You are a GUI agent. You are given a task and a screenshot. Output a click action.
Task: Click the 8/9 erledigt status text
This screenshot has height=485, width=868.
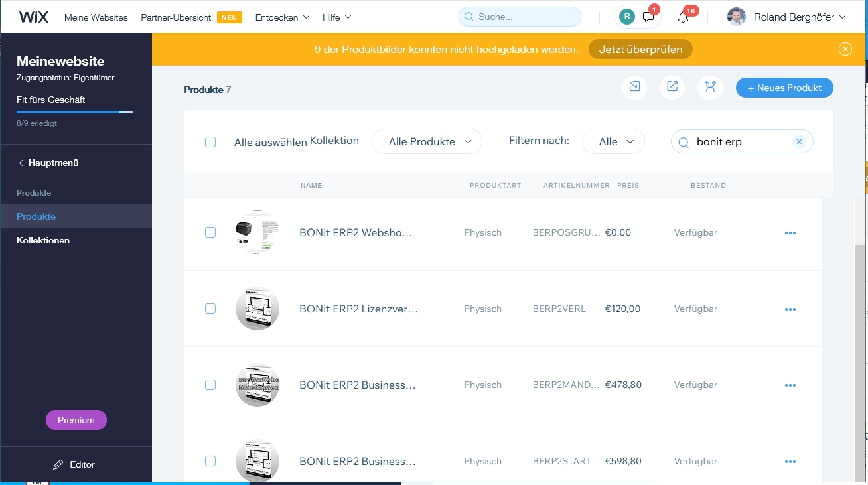point(36,123)
